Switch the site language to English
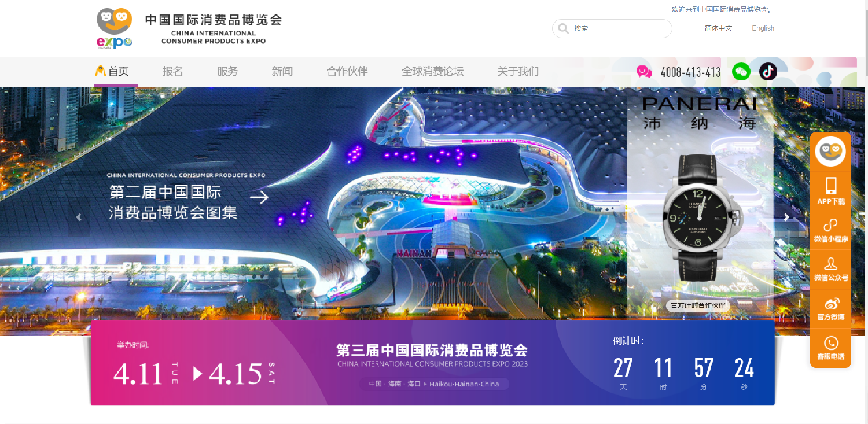Viewport: 868px width, 424px height. coord(763,28)
